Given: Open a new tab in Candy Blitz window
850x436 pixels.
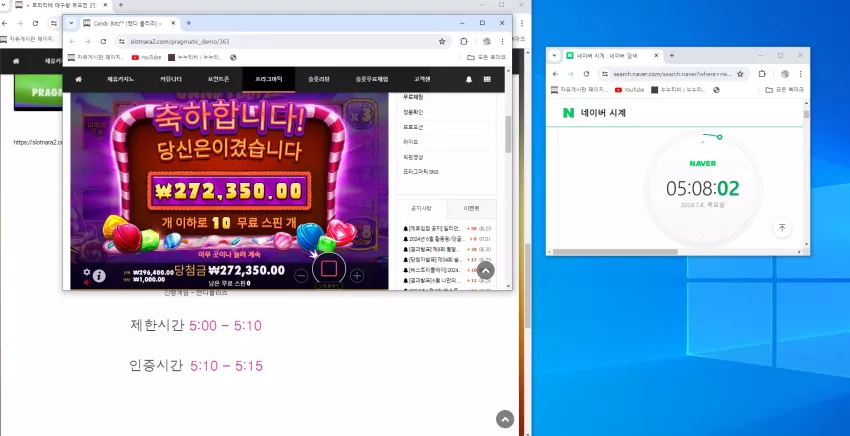Looking at the screenshot, I should [189, 23].
